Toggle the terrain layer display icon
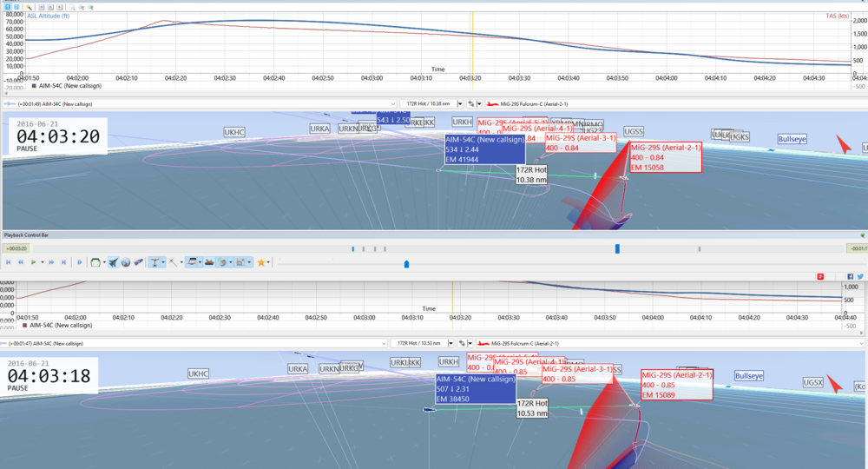The image size is (868, 469). point(192,262)
